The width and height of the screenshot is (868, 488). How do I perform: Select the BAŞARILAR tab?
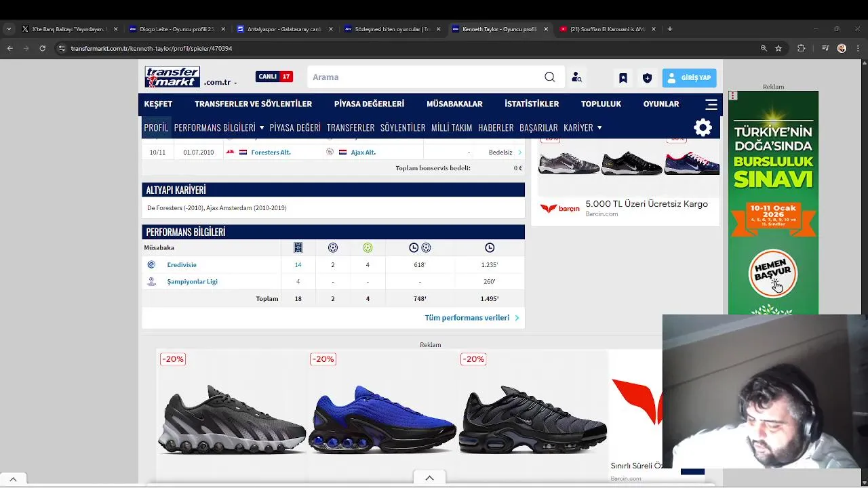tap(538, 127)
